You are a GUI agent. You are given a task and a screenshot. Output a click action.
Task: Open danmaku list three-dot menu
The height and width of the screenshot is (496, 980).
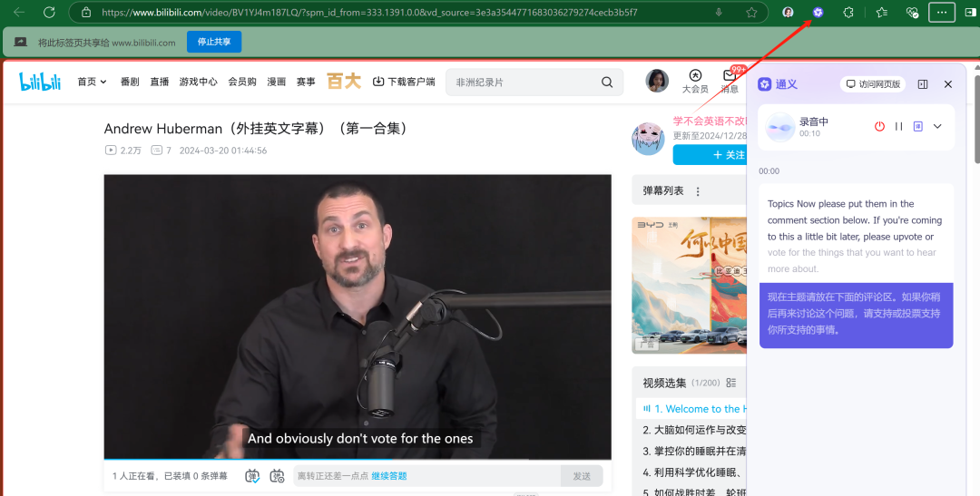698,191
